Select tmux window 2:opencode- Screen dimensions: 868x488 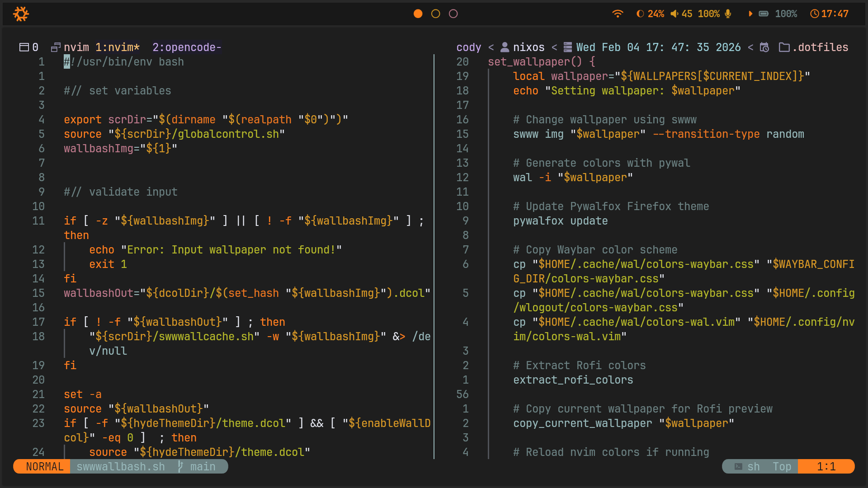tap(187, 47)
